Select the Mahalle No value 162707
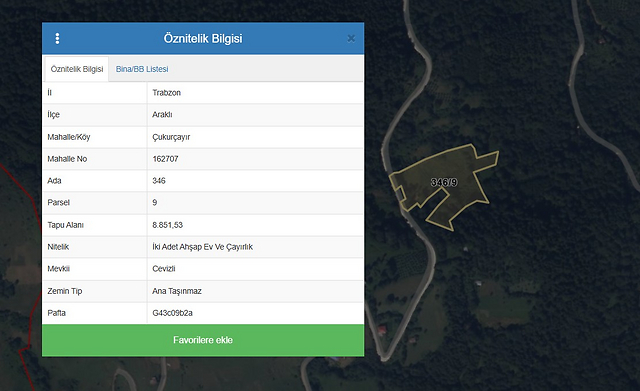Image resolution: width=640 pixels, height=391 pixels. pyautogui.click(x=165, y=159)
